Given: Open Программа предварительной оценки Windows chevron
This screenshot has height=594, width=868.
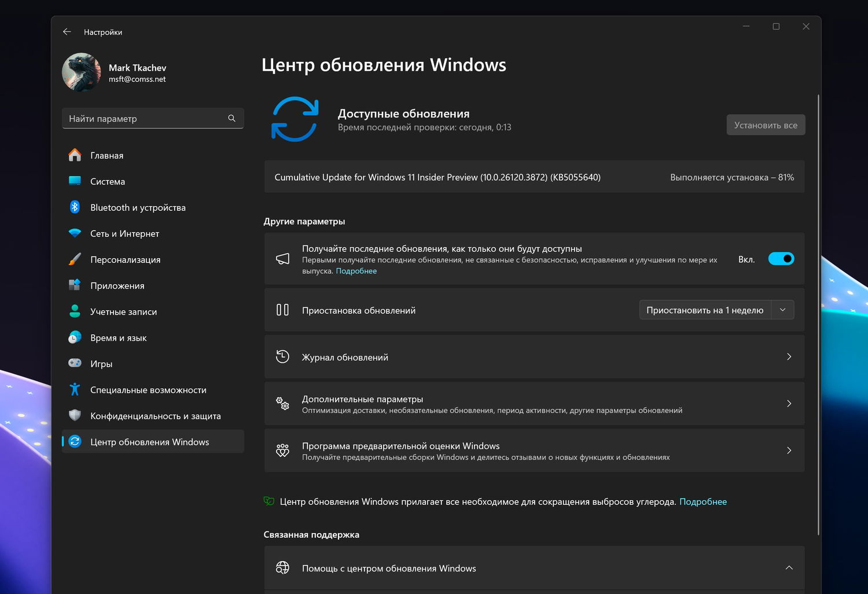Looking at the screenshot, I should 789,450.
